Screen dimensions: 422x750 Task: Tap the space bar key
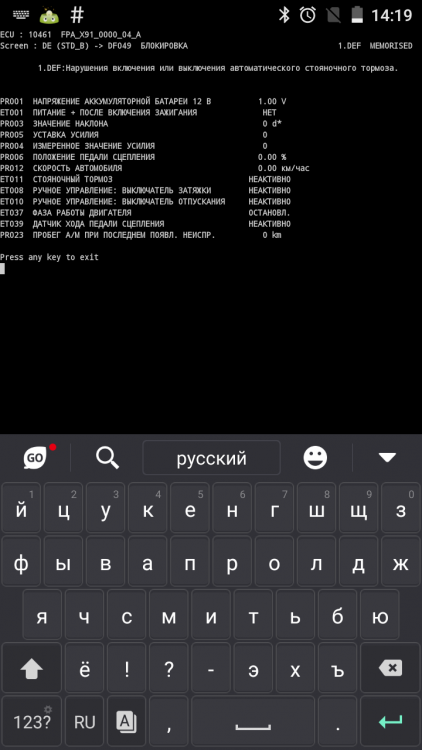pyautogui.click(x=253, y=722)
